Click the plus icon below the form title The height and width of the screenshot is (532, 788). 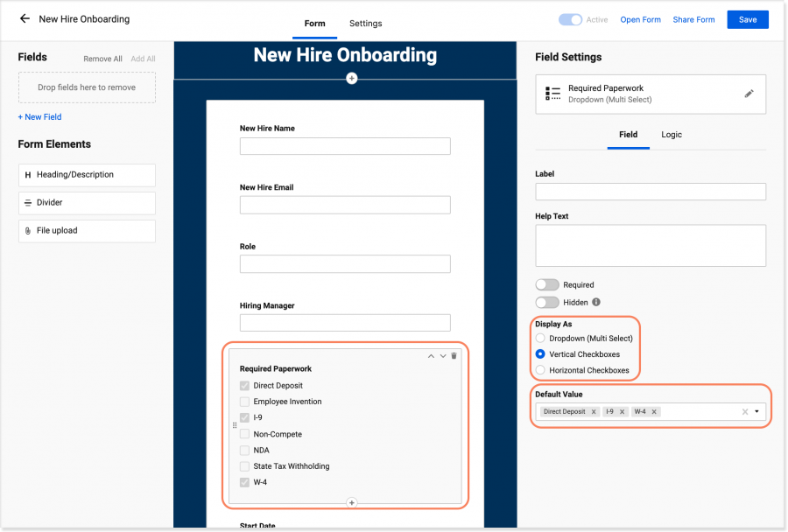coord(351,78)
